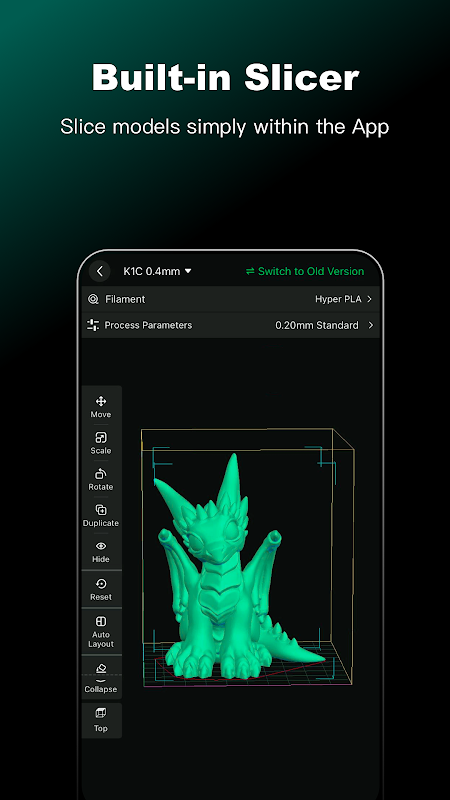Hide the model with eye icon
This screenshot has height=800, width=450.
pos(101,552)
